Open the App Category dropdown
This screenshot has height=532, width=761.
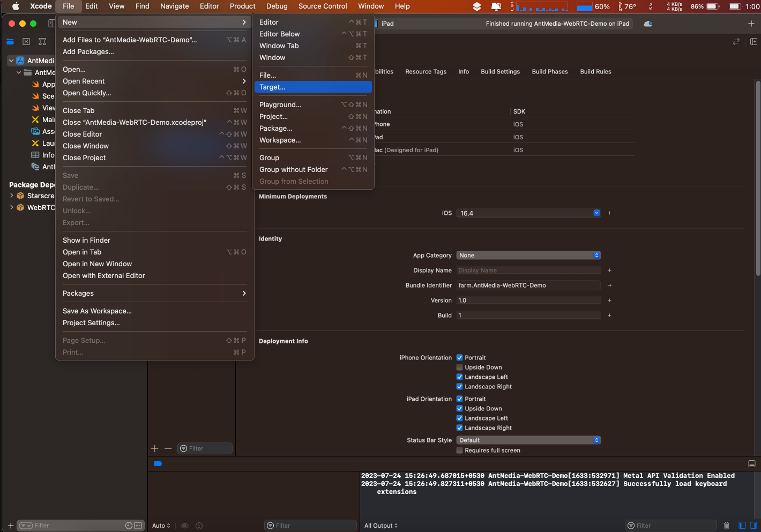tap(528, 256)
